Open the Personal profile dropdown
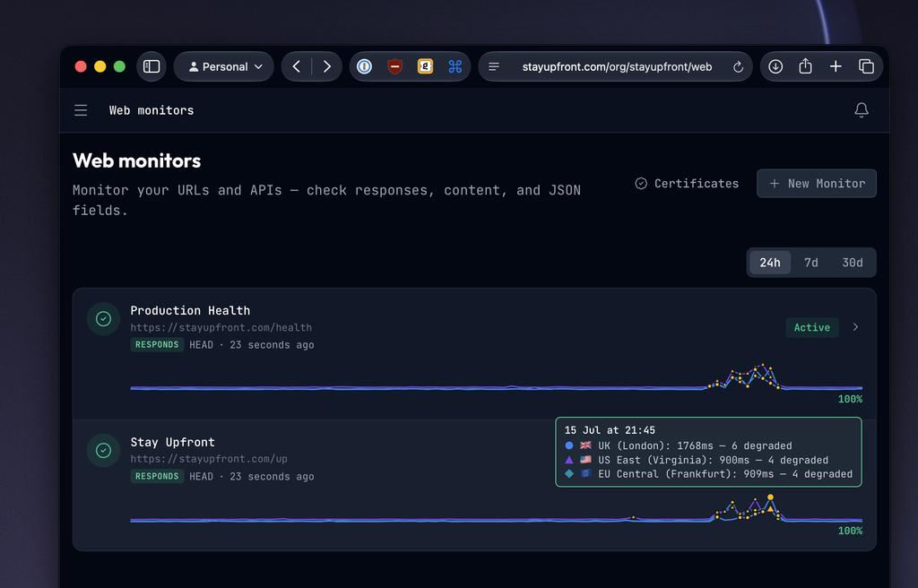Viewport: 918px width, 588px height. point(224,66)
